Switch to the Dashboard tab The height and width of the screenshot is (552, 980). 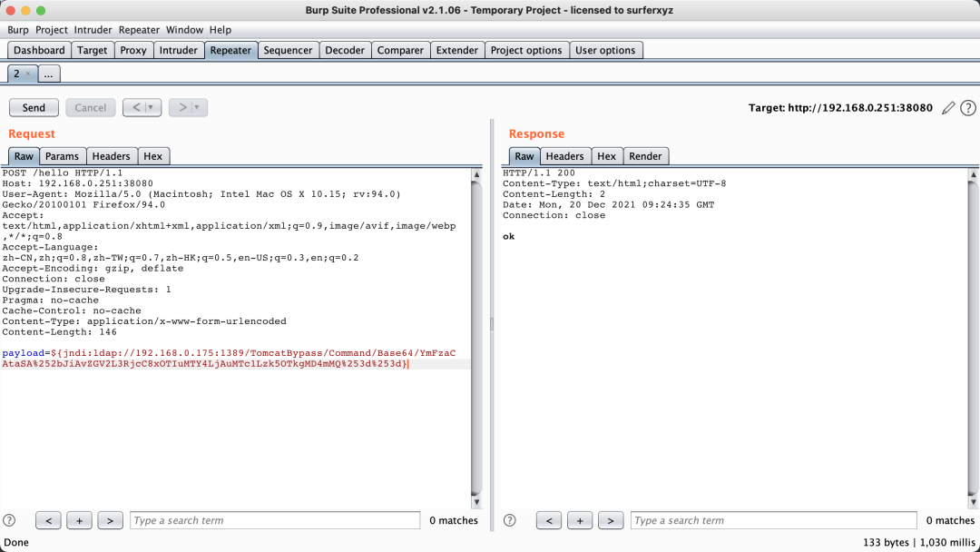pos(39,50)
